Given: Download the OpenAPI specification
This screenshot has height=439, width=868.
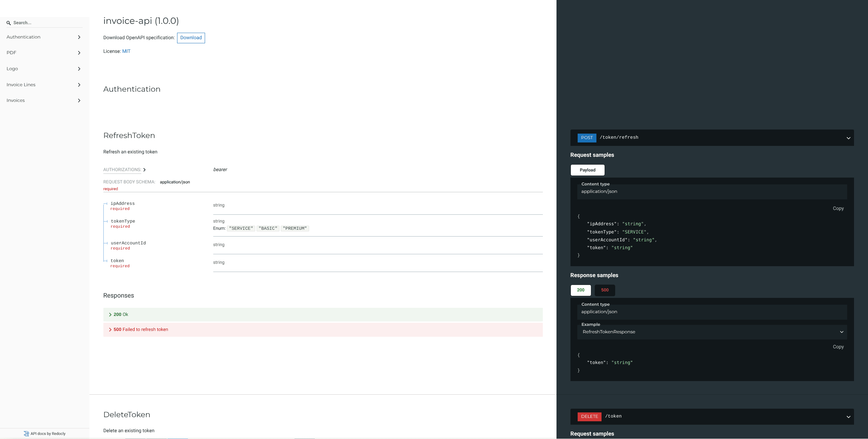Looking at the screenshot, I should click(x=191, y=38).
